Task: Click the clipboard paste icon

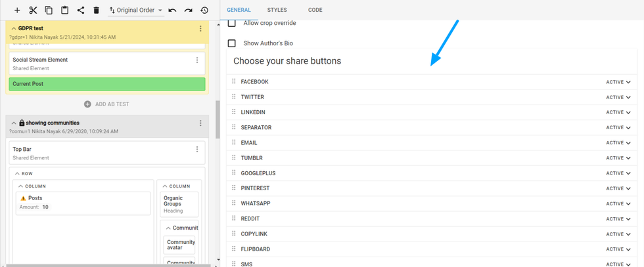Action: 64,10
